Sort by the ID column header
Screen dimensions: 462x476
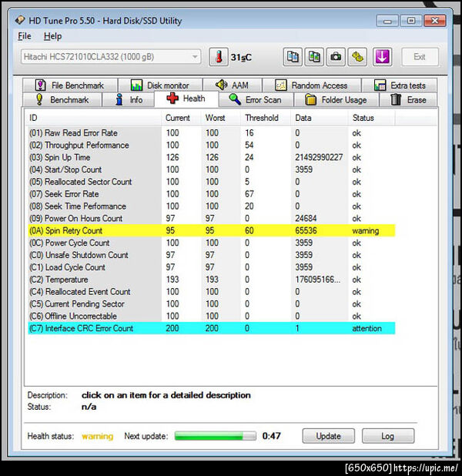93,118
